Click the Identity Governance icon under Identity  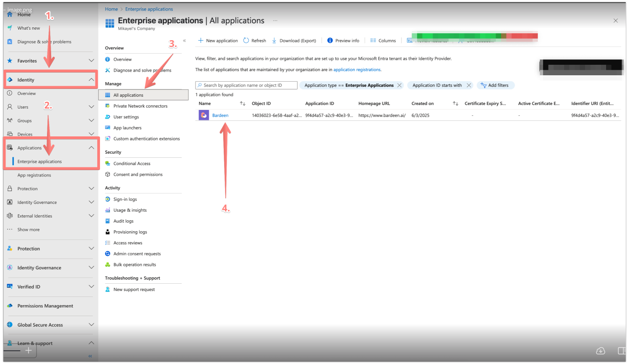click(x=10, y=202)
